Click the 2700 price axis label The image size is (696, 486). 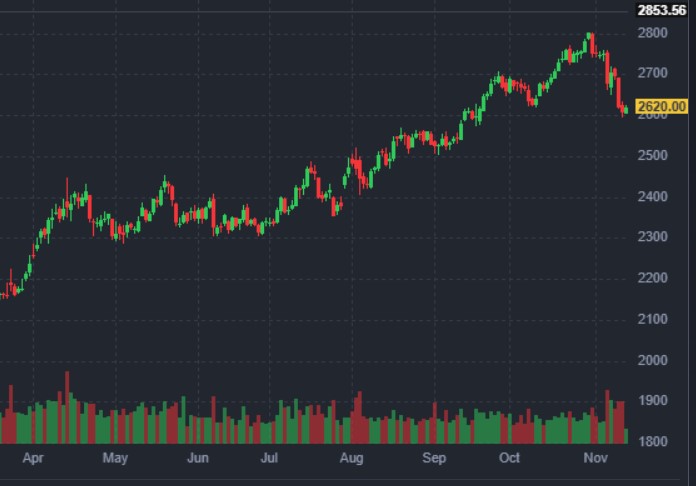tap(652, 74)
